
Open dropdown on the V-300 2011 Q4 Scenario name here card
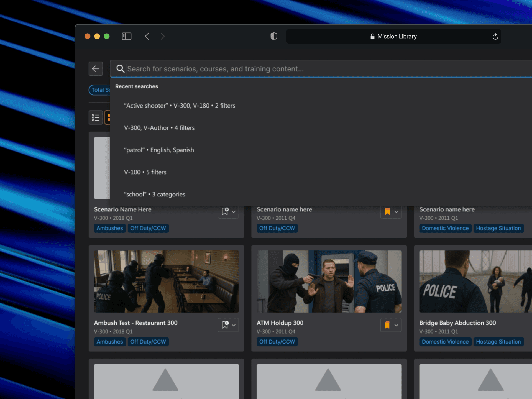pos(397,212)
